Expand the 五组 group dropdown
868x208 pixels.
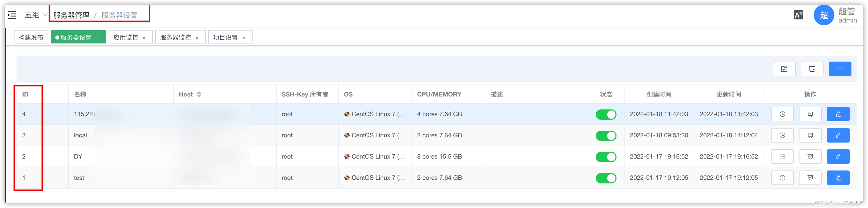[36, 15]
